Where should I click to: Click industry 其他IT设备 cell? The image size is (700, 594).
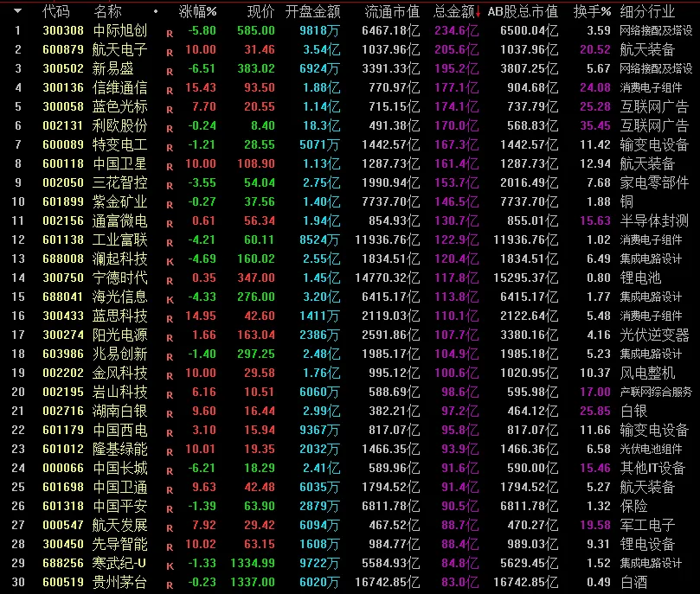652,468
